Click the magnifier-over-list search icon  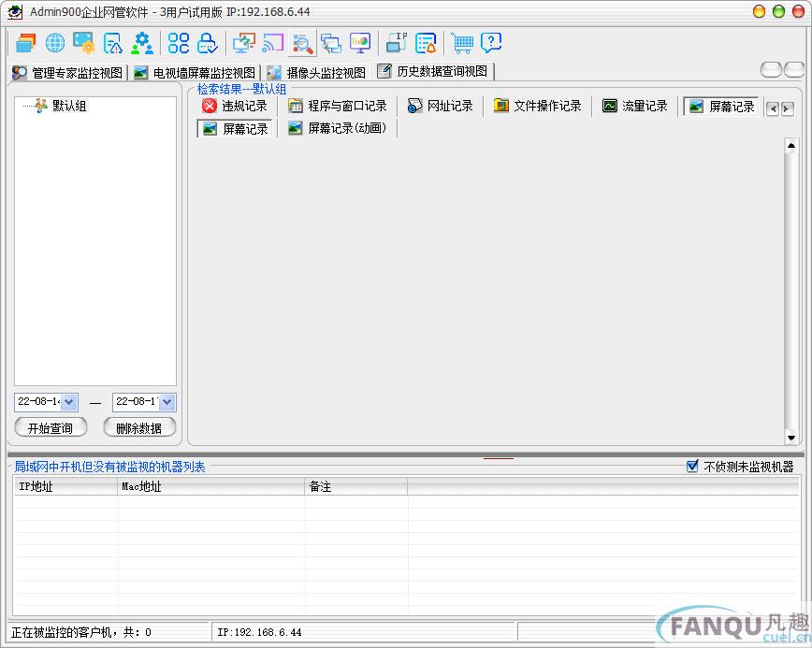pyautogui.click(x=302, y=43)
